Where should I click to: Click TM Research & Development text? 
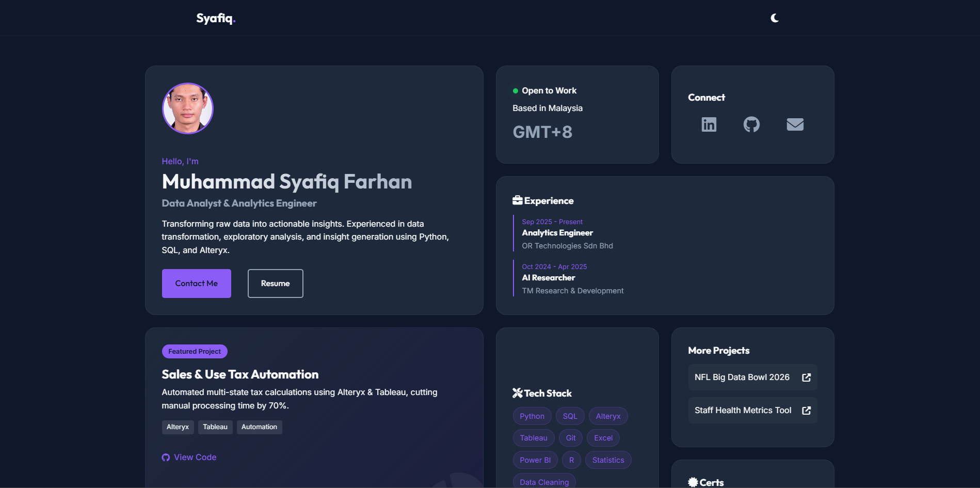[x=573, y=291]
